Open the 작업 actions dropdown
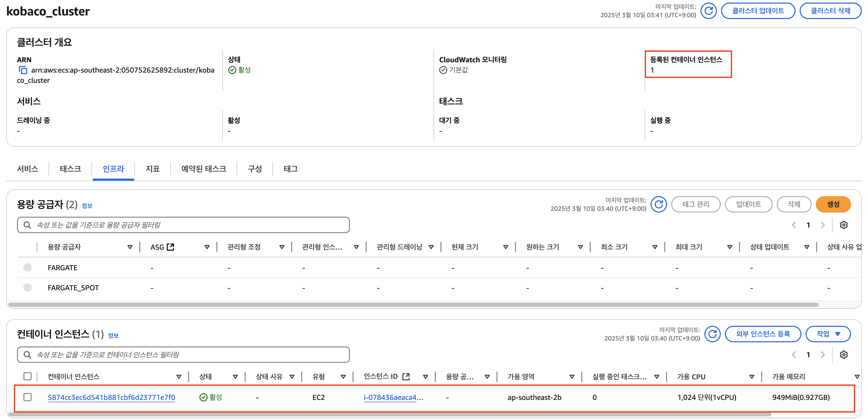This screenshot has height=420, width=868. pyautogui.click(x=828, y=334)
